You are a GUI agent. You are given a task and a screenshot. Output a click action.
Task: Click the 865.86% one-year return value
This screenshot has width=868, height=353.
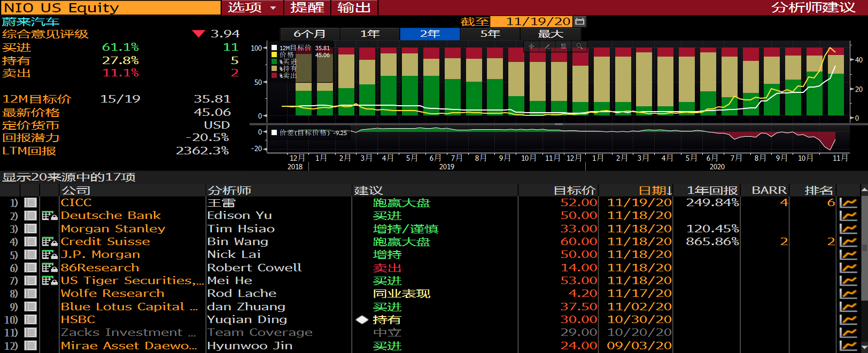(712, 242)
